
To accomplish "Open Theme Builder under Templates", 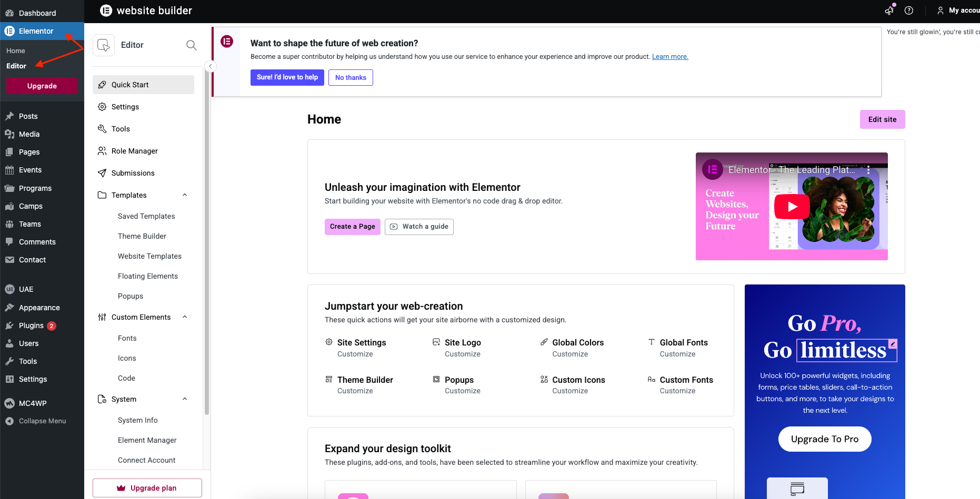I will 142,236.
